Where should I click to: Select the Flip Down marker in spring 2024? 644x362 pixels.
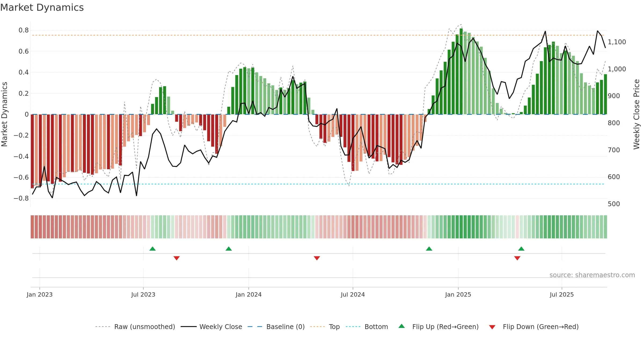(x=317, y=258)
